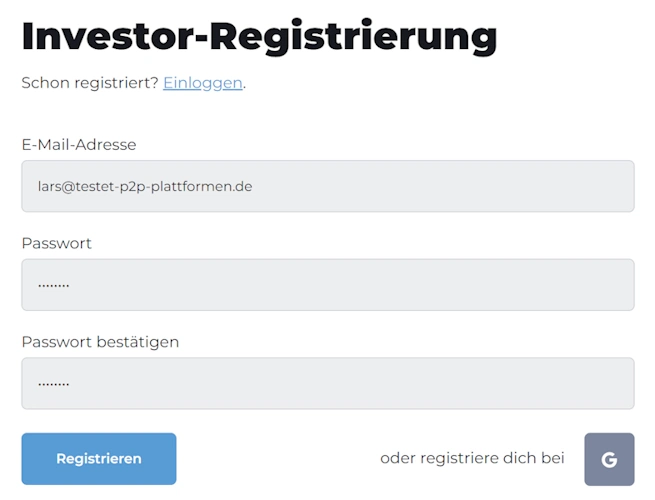Click the Passwort field label
Viewport: 655px width, 500px height.
pyautogui.click(x=56, y=243)
